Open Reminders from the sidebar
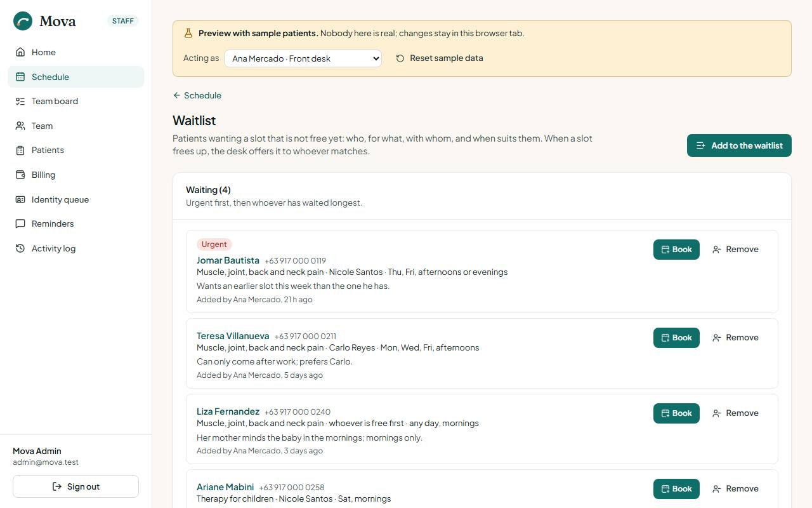812x508 pixels. click(x=75, y=224)
